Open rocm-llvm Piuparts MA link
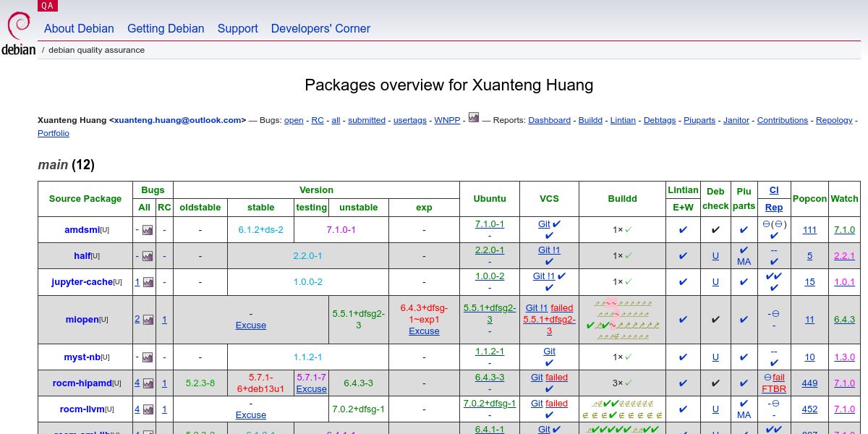The height and width of the screenshot is (434, 868). [x=744, y=415]
